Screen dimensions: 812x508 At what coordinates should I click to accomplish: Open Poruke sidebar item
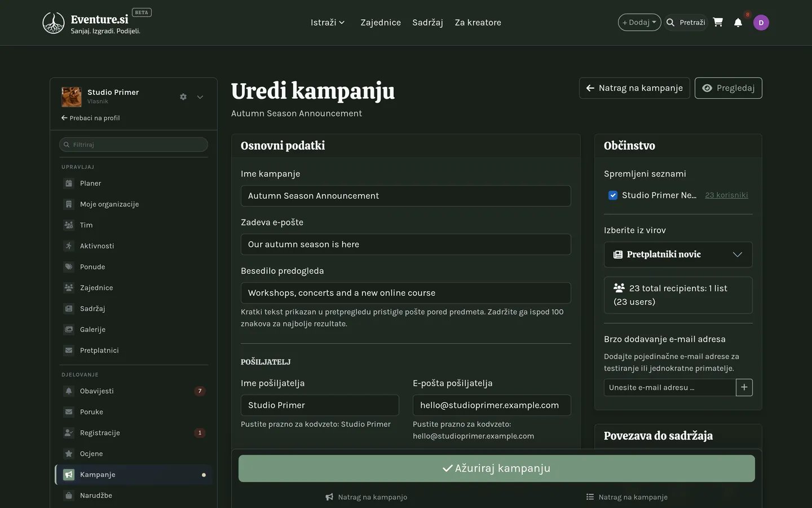click(x=133, y=412)
